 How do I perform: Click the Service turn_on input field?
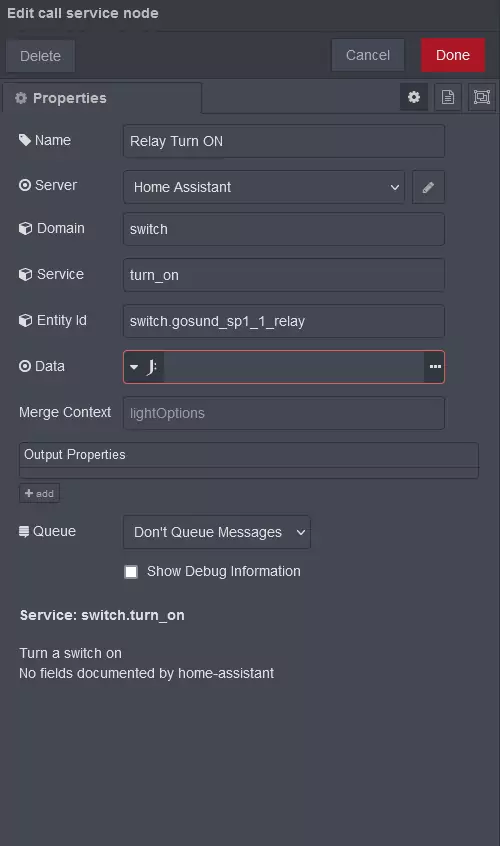point(284,275)
